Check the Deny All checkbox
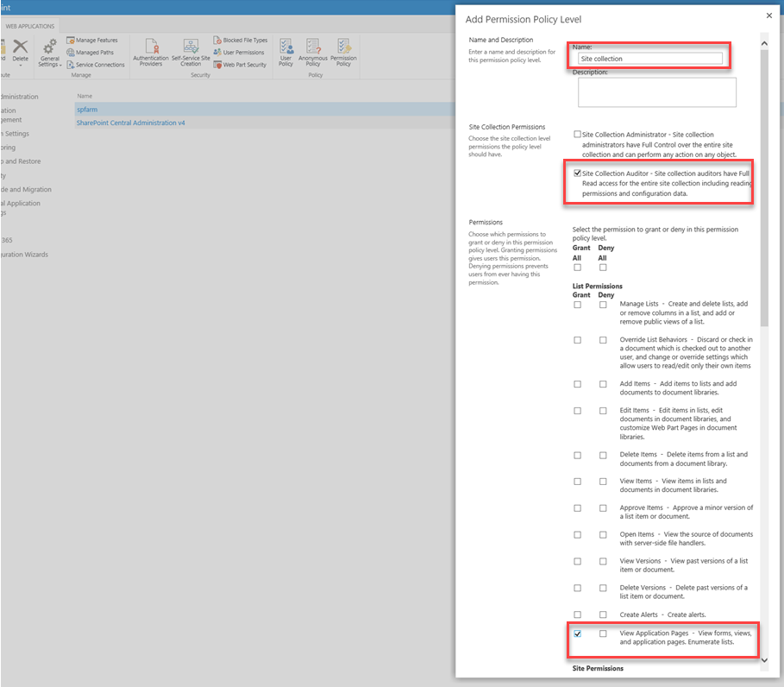784x687 pixels. (x=603, y=268)
